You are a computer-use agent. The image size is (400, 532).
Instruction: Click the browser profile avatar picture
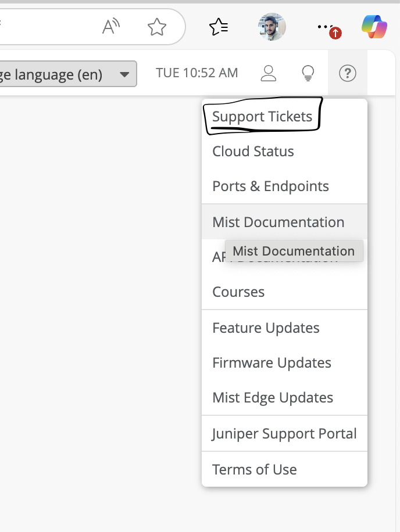click(x=272, y=27)
